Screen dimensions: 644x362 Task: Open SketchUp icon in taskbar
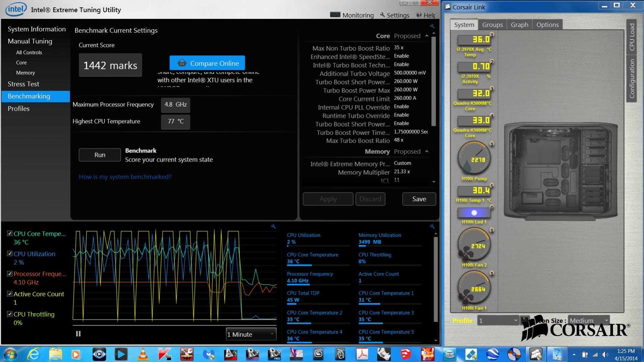406,354
